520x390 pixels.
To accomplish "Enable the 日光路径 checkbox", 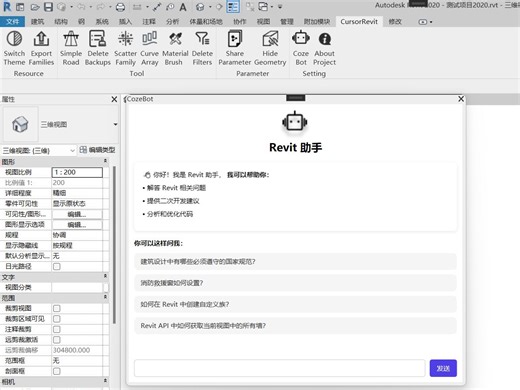I will pyautogui.click(x=57, y=266).
